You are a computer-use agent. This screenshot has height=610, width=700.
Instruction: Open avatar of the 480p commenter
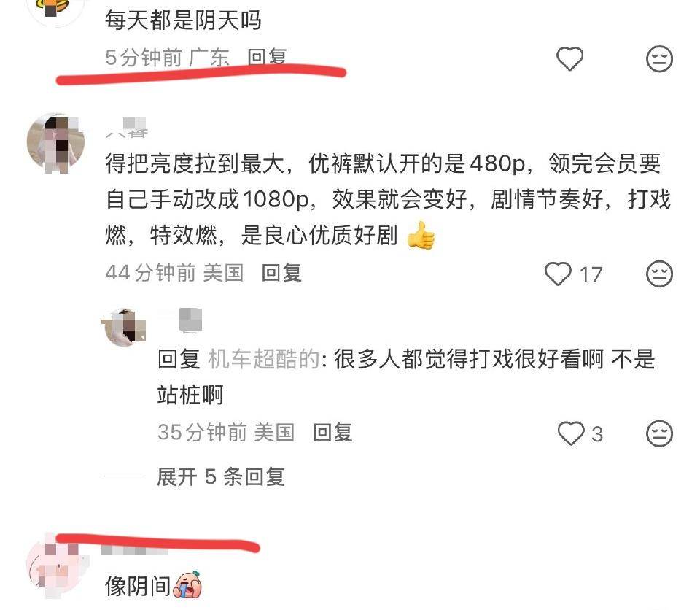click(x=56, y=143)
